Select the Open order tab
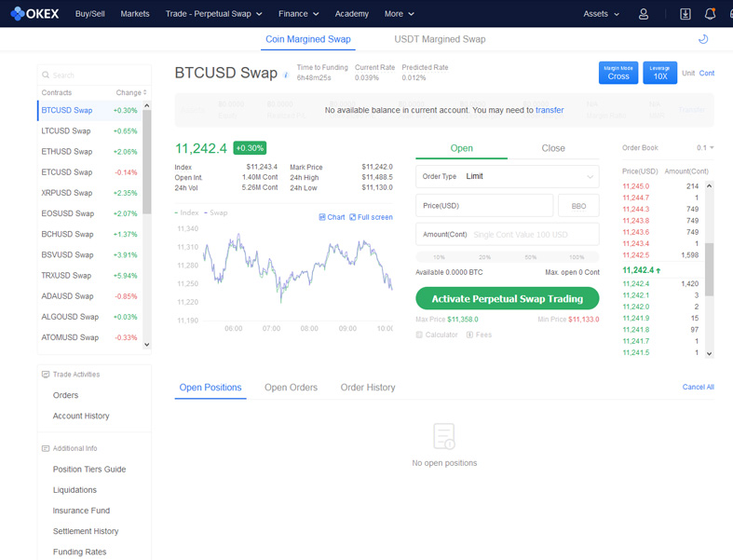Viewport: 733px width, 560px height. click(x=461, y=148)
